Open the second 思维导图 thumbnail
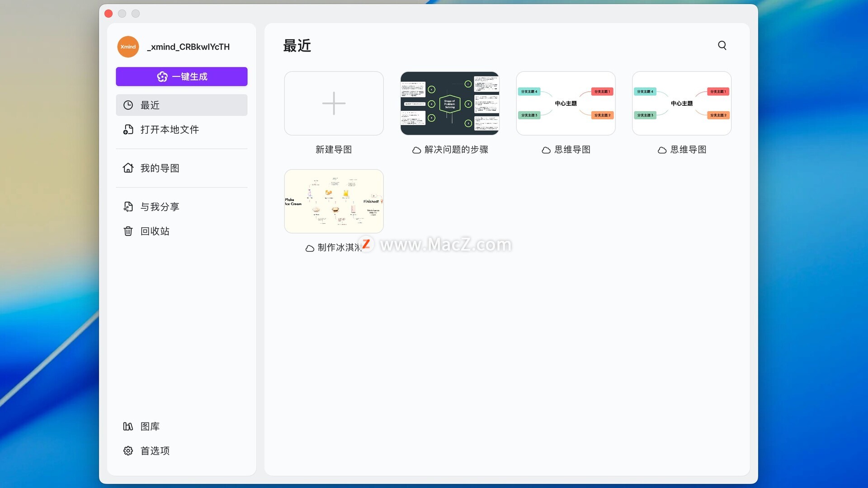 point(681,103)
